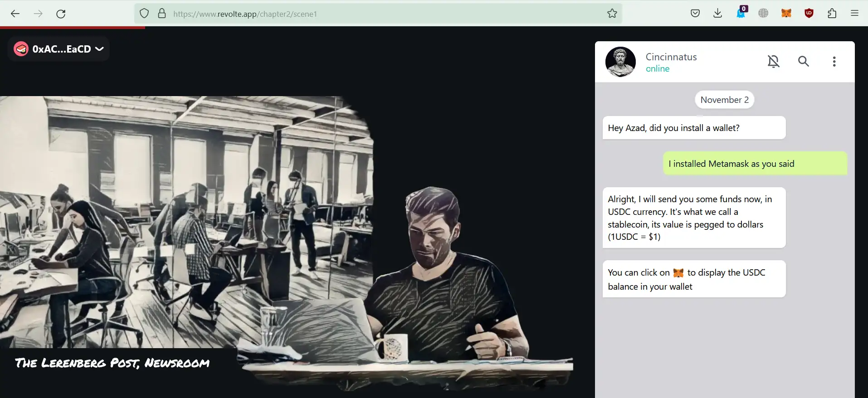Open the browser downloads panel
Screen dimensions: 868x398
click(x=717, y=14)
